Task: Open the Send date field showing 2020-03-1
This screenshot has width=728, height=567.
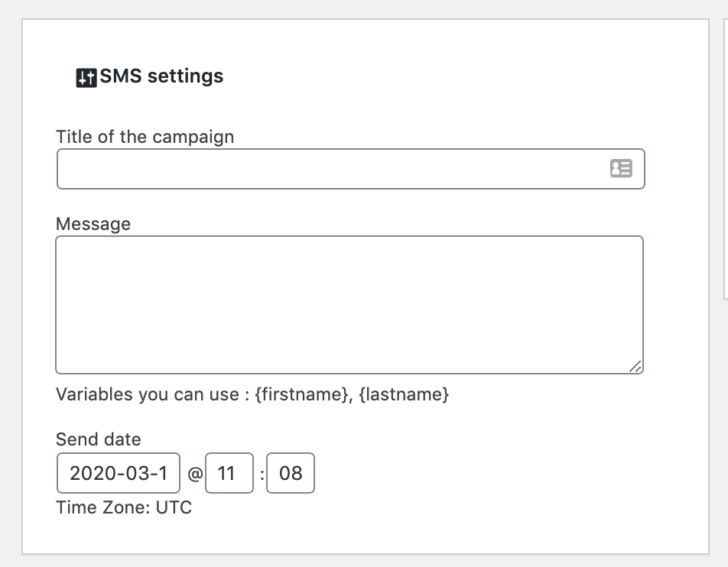Action: coord(119,473)
